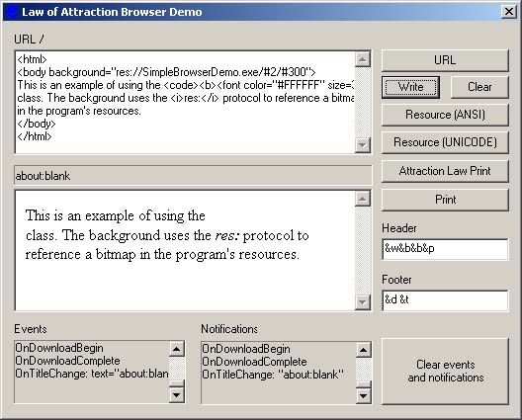
Task: Click the URL button
Action: click(445, 60)
